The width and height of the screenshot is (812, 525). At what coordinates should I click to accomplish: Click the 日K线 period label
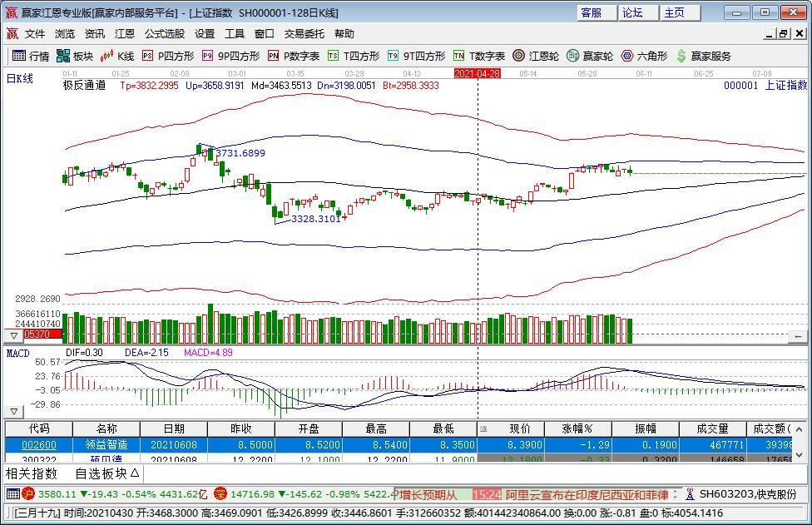20,79
